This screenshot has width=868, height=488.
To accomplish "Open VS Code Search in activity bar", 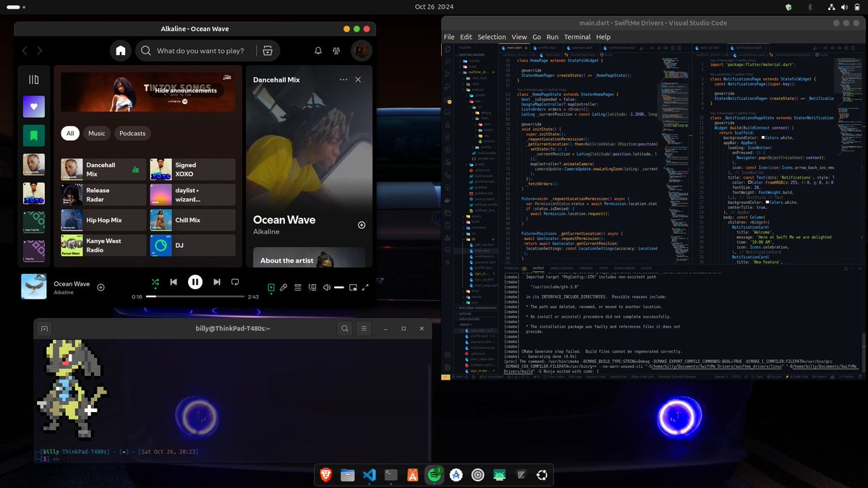I will (448, 62).
